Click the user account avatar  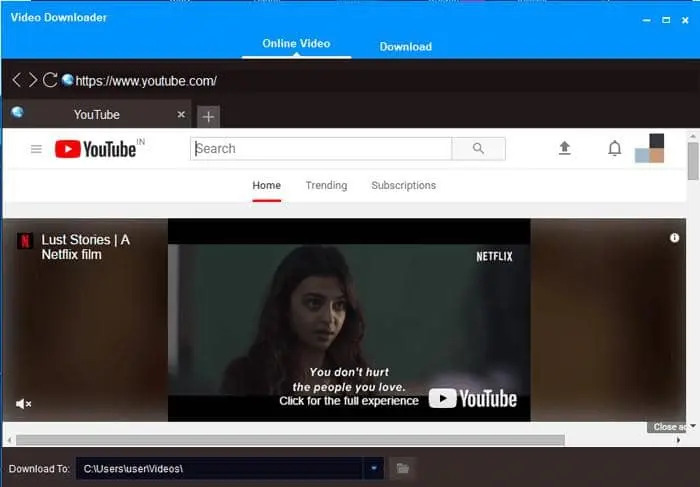649,148
